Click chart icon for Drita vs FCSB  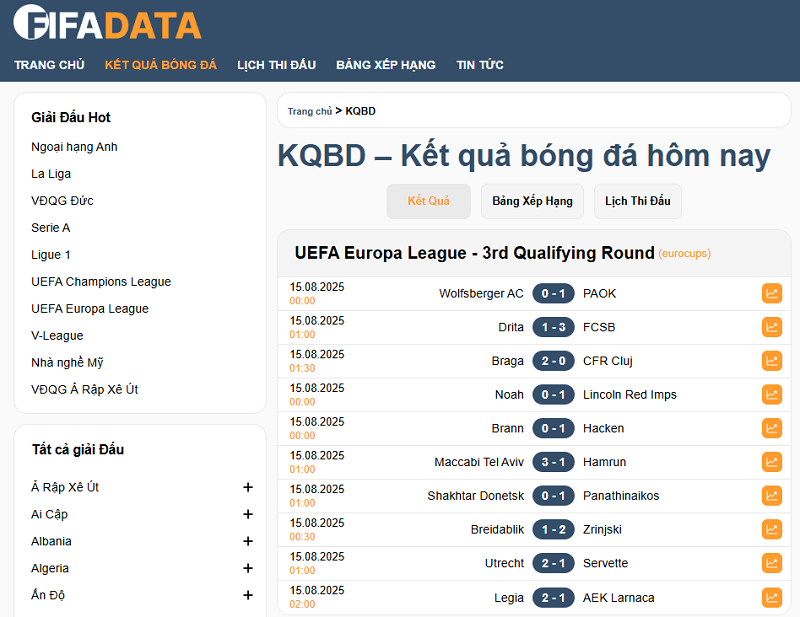click(x=771, y=327)
